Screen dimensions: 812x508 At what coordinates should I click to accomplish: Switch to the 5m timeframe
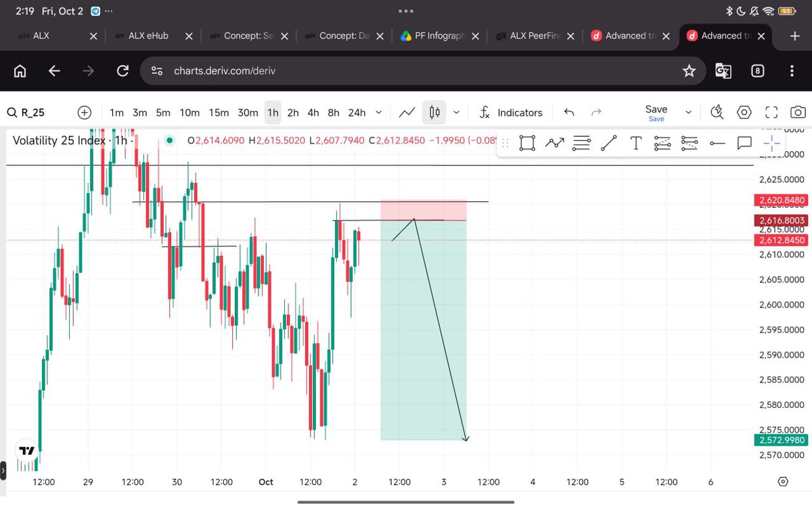pos(163,112)
